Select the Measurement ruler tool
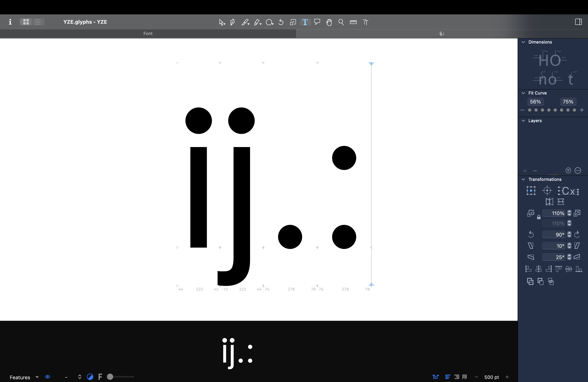 point(353,22)
